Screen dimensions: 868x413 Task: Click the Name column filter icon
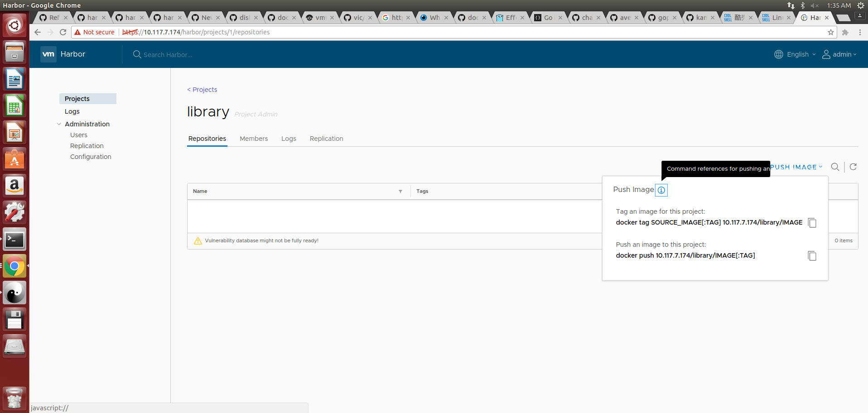(400, 192)
